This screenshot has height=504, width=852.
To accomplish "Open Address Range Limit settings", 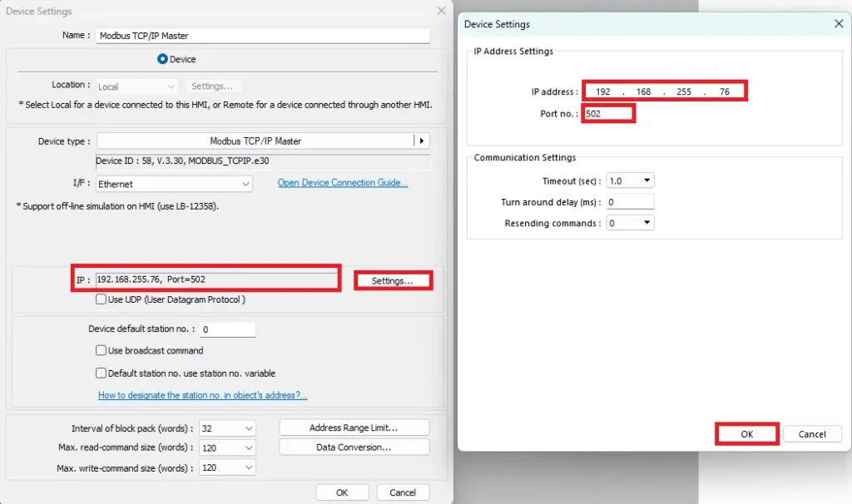I will (354, 427).
